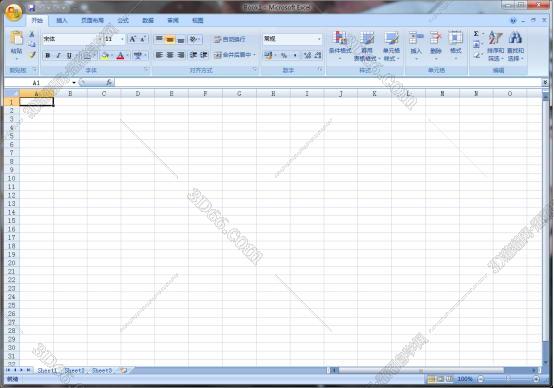Toggle Bold formatting
Viewport: 554px width, 388px height.
coord(48,55)
